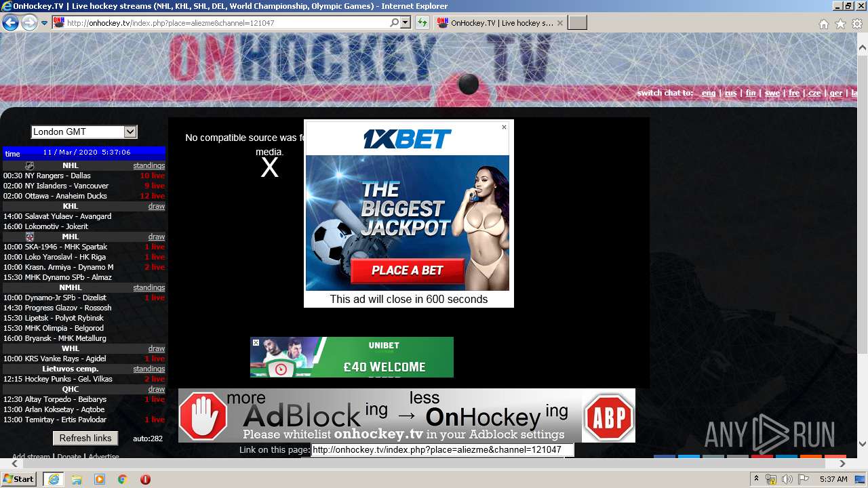Open Altay Torpedo - Beibarys stream

[x=65, y=399]
